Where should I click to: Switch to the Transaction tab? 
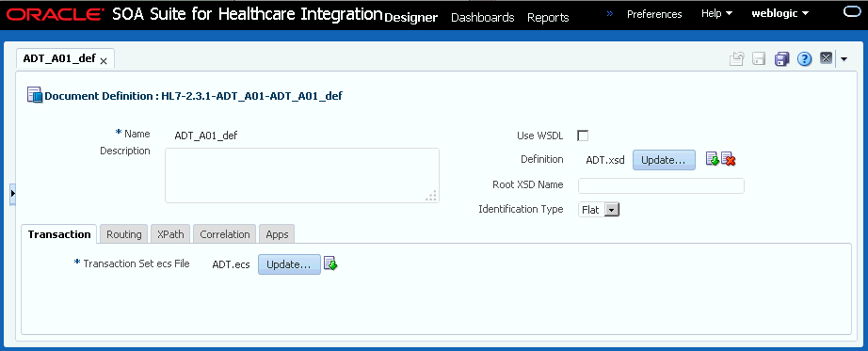(59, 234)
